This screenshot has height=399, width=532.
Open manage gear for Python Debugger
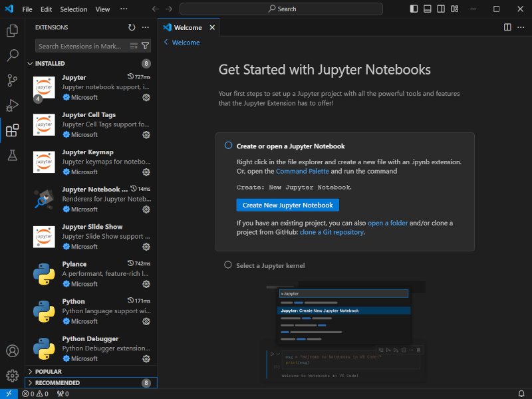(x=146, y=358)
